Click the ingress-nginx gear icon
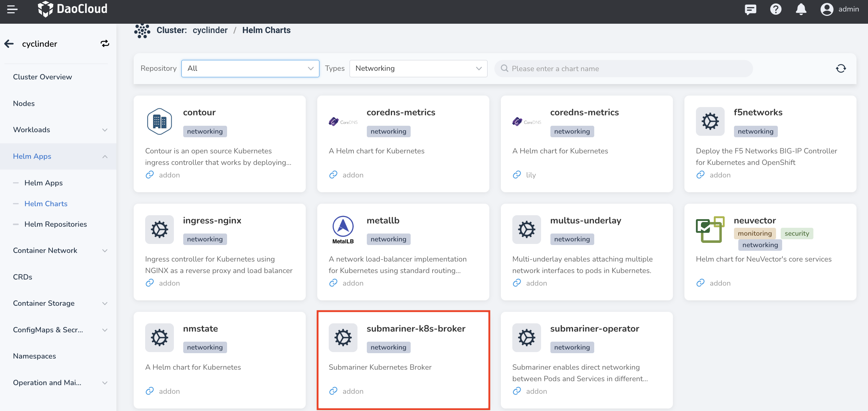The width and height of the screenshot is (868, 411). pyautogui.click(x=160, y=230)
